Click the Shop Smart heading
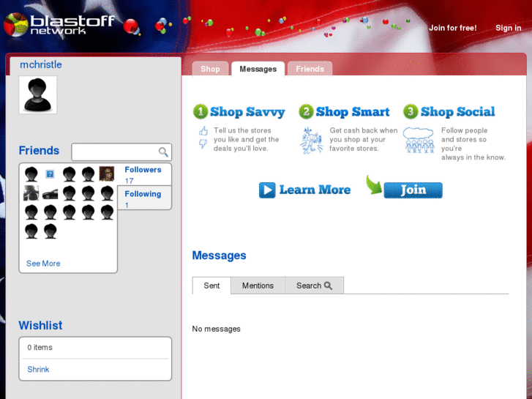The width and height of the screenshot is (532, 399). 353,112
